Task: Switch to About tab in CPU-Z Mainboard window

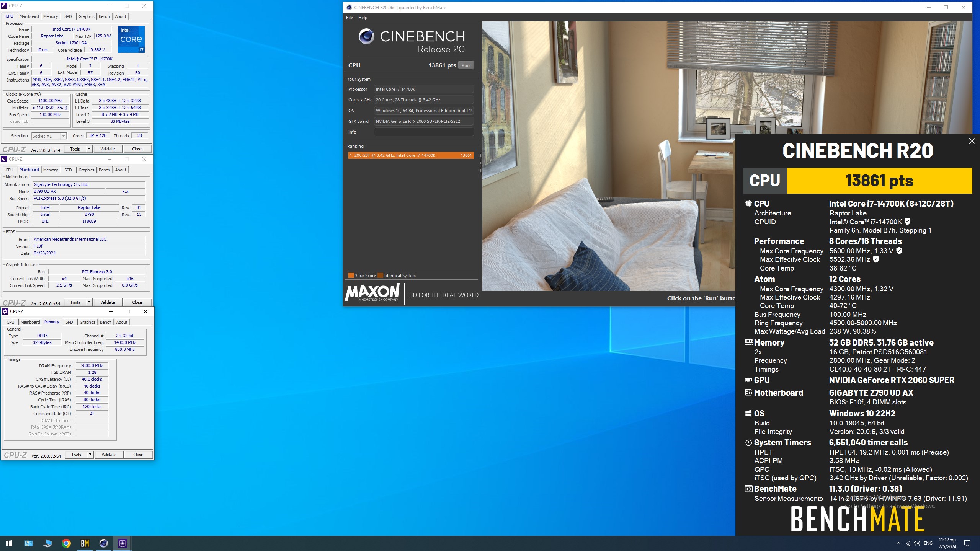Action: (121, 170)
